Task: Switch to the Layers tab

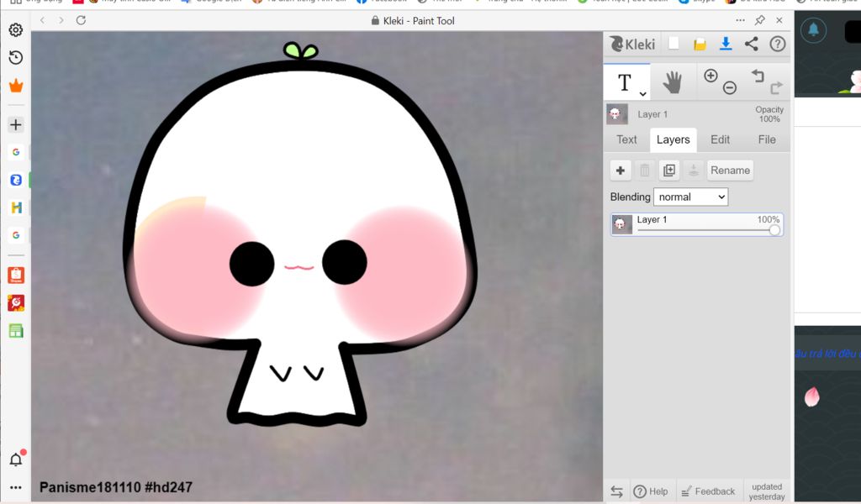Action: click(x=673, y=139)
